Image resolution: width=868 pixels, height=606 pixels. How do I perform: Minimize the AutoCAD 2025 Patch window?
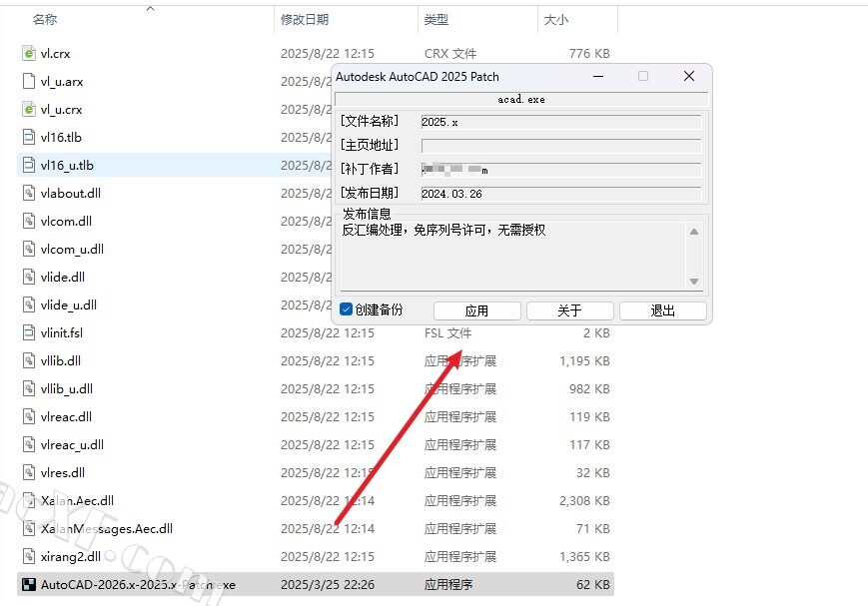(x=598, y=76)
